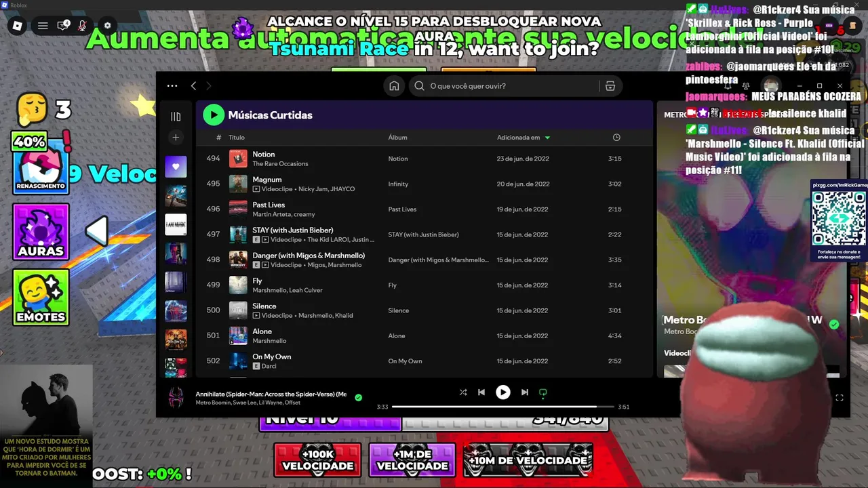This screenshot has width=868, height=488.
Task: Seek on the song progress bar
Action: click(x=502, y=407)
